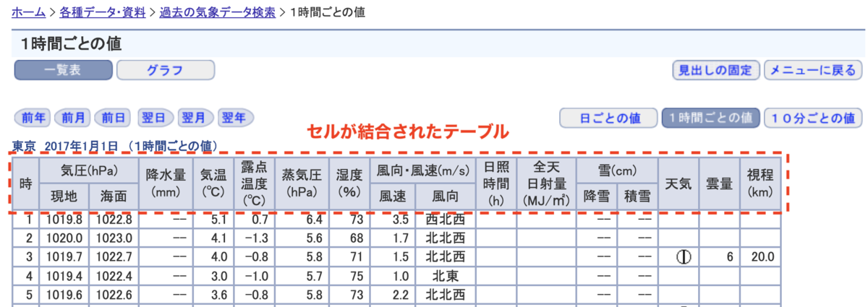This screenshot has height=307, width=868.
Task: Click the 全天日射量 column header
Action: point(546,184)
